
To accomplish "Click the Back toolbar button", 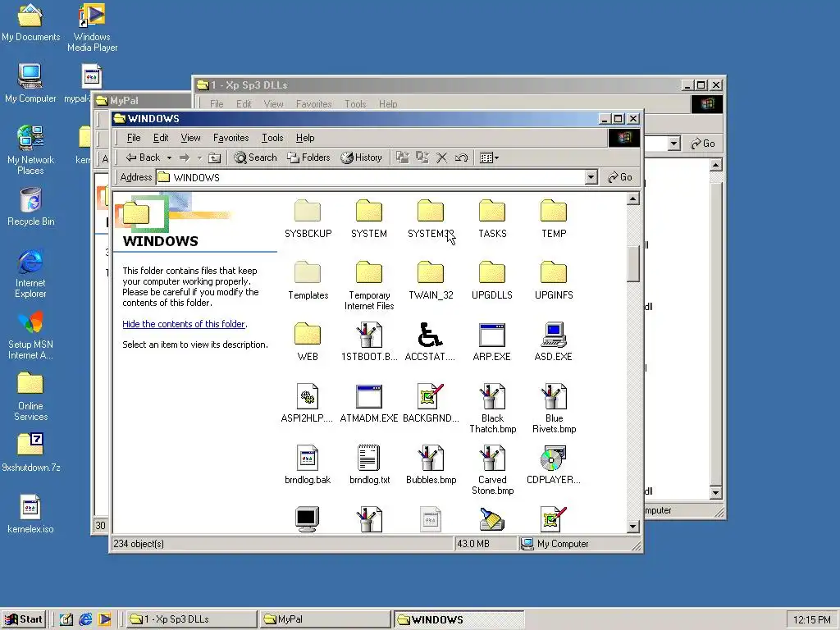I will coord(143,157).
